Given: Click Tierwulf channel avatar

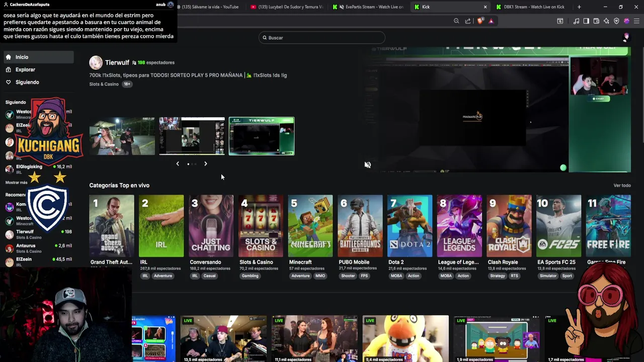Looking at the screenshot, I should coord(96,63).
